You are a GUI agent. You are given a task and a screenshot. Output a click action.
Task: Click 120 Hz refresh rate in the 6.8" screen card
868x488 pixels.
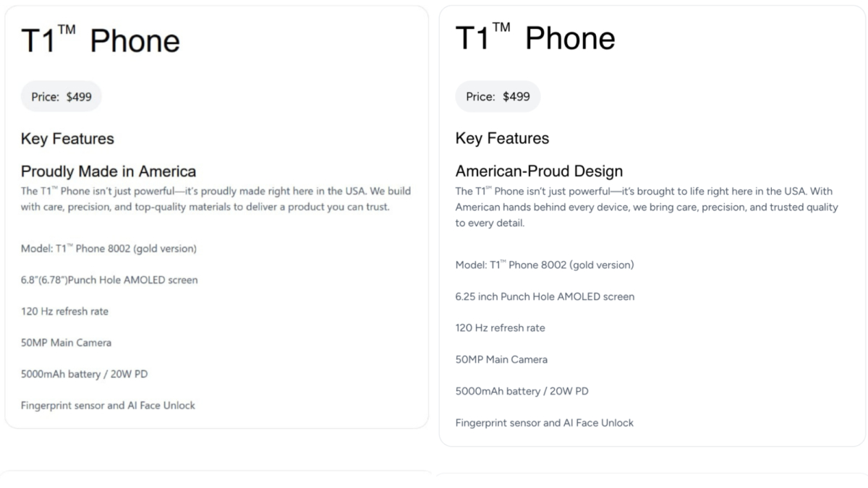pos(64,312)
